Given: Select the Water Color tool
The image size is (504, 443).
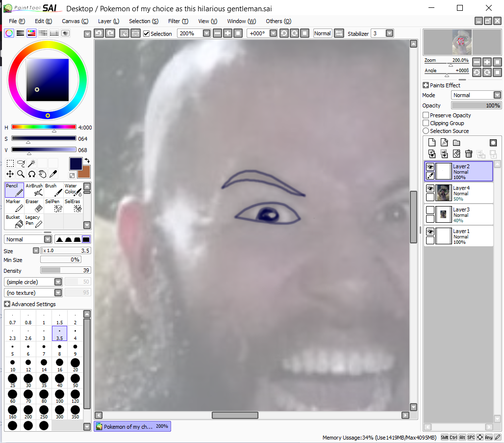Looking at the screenshot, I should point(73,190).
